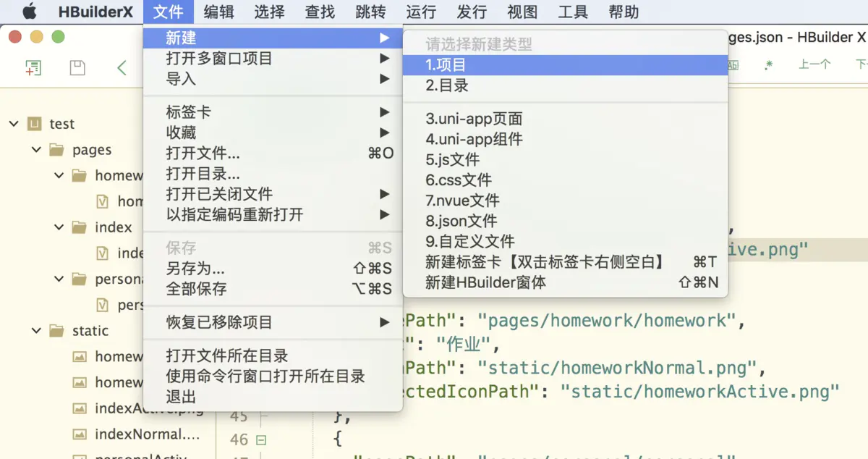The image size is (868, 459).
Task: Click line number 46 in gutter
Action: [239, 439]
